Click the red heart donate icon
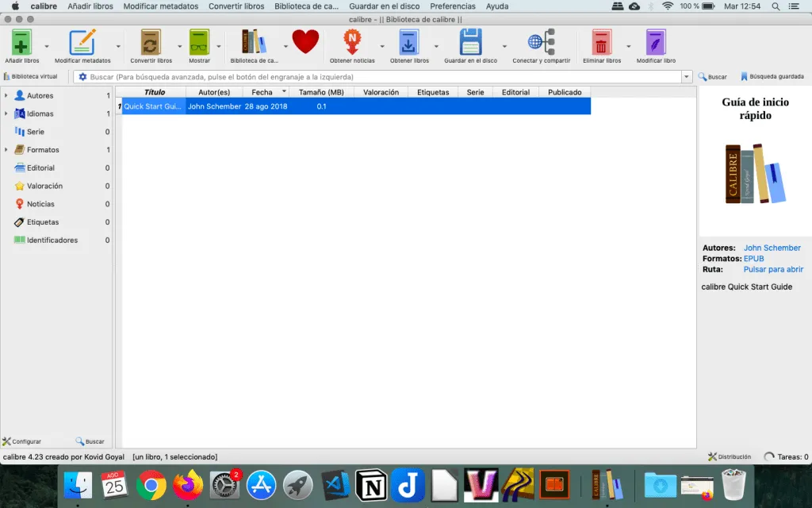812x508 pixels. (305, 41)
